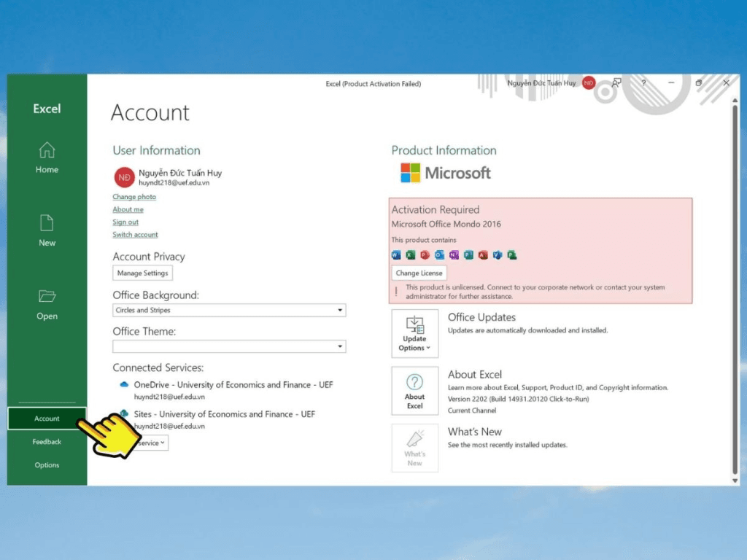This screenshot has height=560, width=747.
Task: Click the coauthoring people icon in title bar
Action: tap(616, 83)
